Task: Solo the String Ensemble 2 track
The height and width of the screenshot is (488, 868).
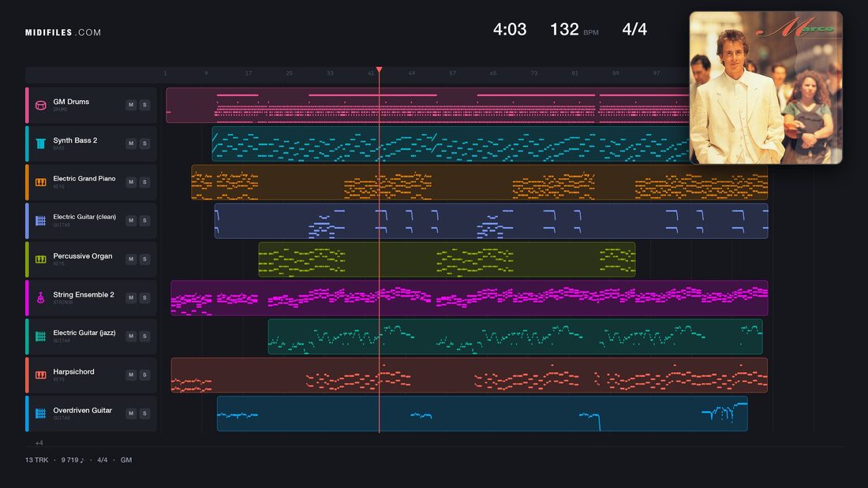Action: coord(144,298)
